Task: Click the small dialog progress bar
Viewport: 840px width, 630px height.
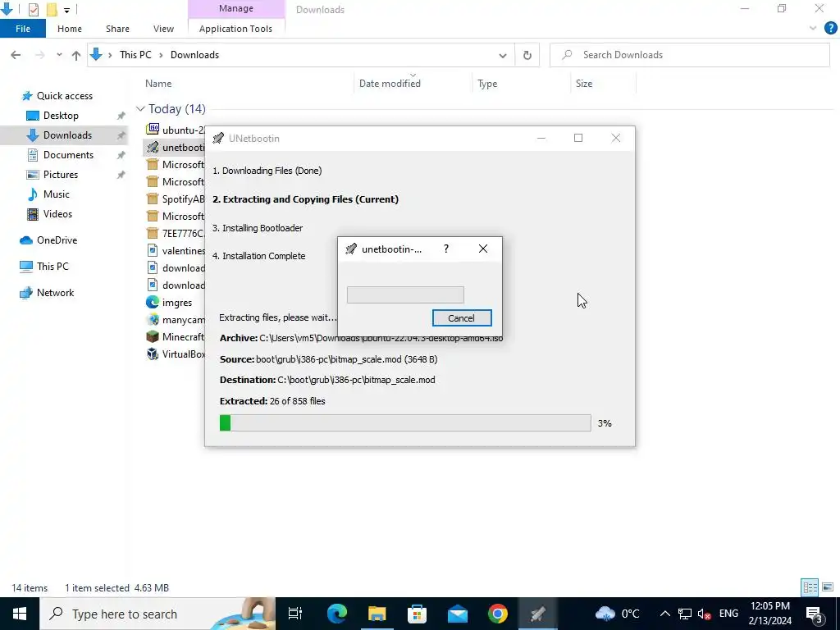Action: pos(405,294)
